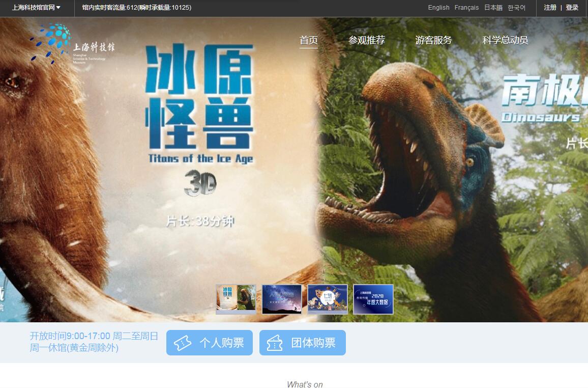Select the 七巧 carousel thumbnail
The height and width of the screenshot is (388, 588).
[328, 299]
